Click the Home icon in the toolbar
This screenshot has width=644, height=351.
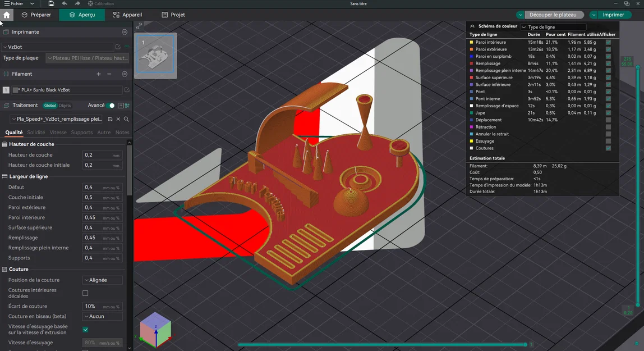(6, 15)
